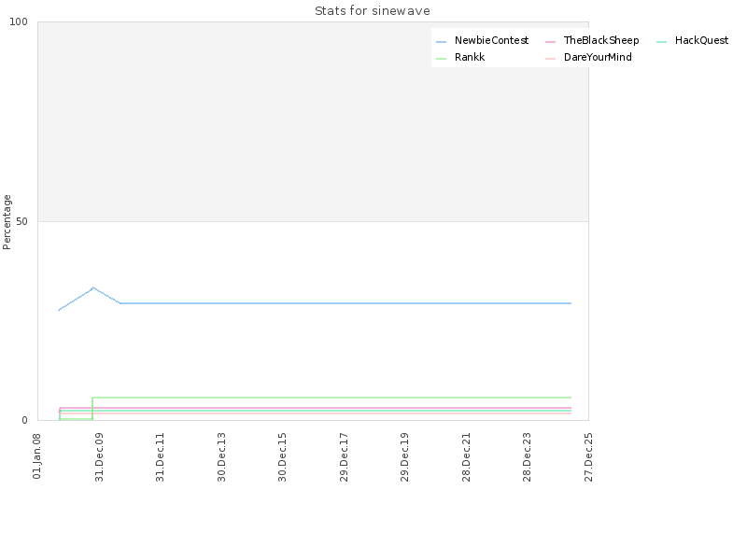Click the Percentage y-axis title
Image resolution: width=747 pixels, height=560 pixels.
pyautogui.click(x=7, y=222)
